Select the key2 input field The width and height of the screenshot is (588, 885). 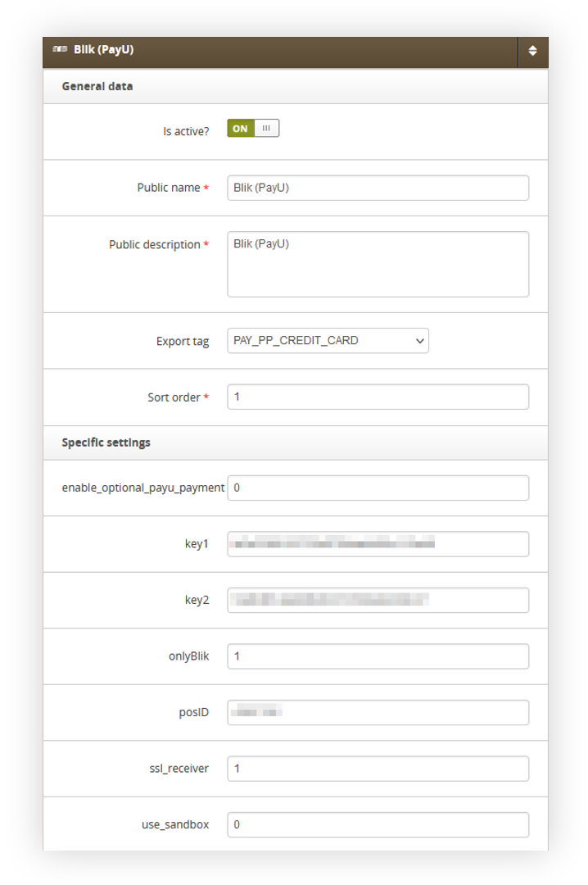coord(378,599)
